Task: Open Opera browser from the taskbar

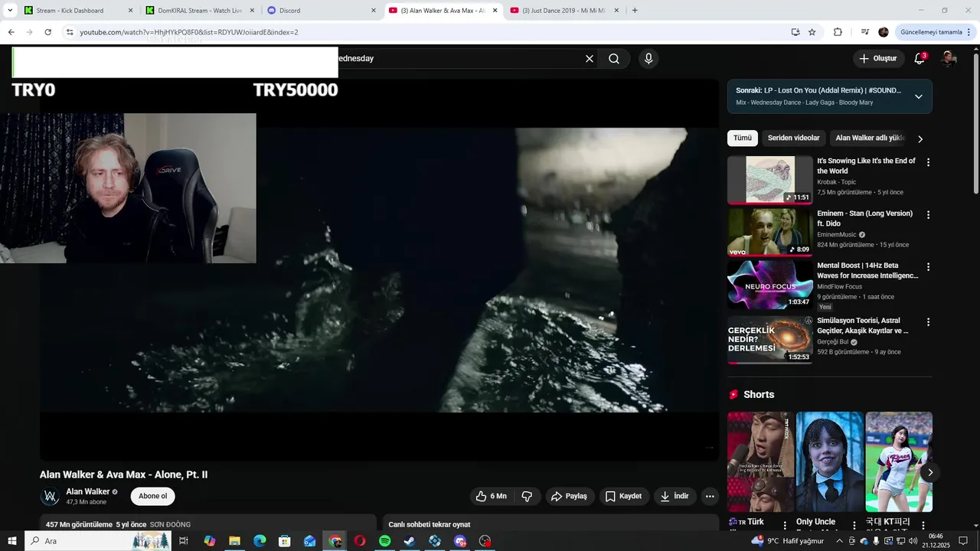Action: click(x=360, y=541)
